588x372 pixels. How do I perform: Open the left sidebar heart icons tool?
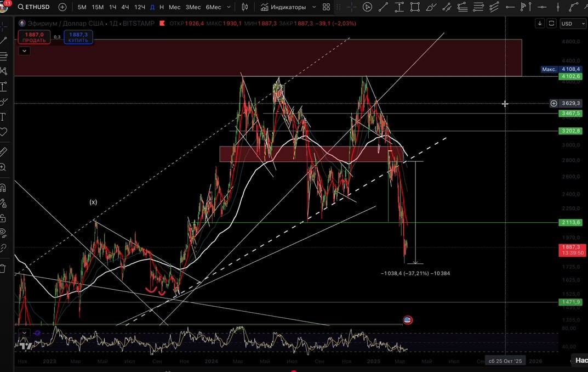click(x=3, y=132)
